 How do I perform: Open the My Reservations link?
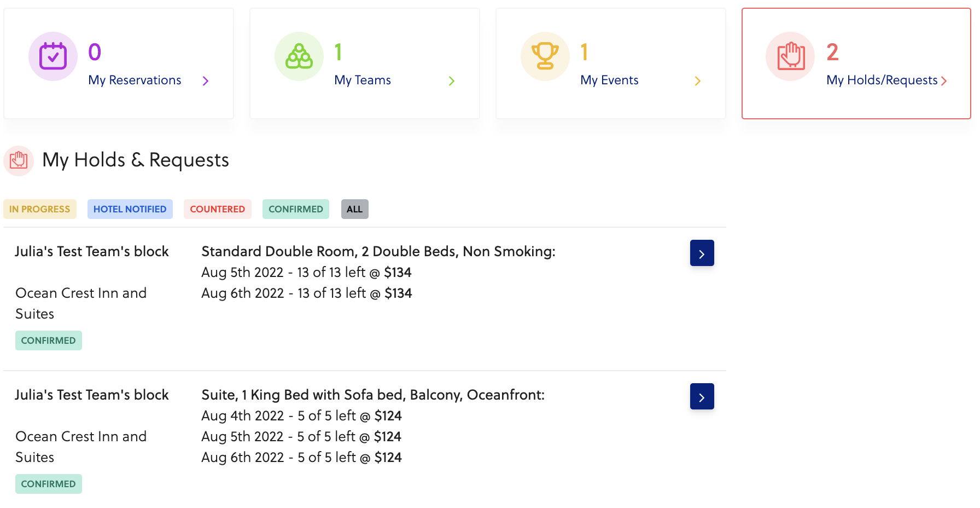coord(135,80)
